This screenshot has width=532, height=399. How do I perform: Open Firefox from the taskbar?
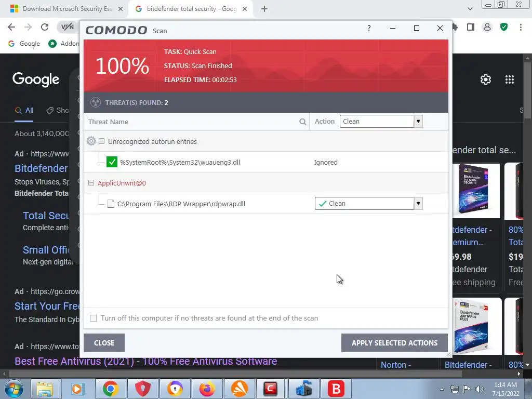click(207, 389)
